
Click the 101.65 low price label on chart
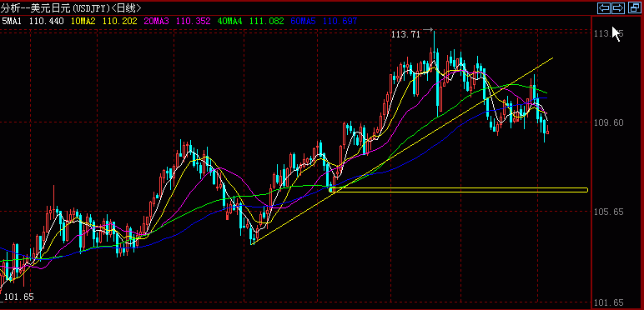18,297
